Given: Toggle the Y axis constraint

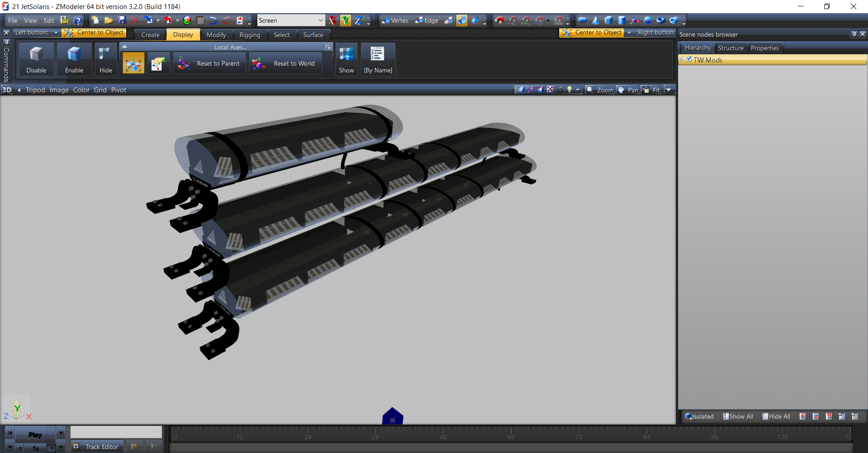Looking at the screenshot, I should [345, 20].
